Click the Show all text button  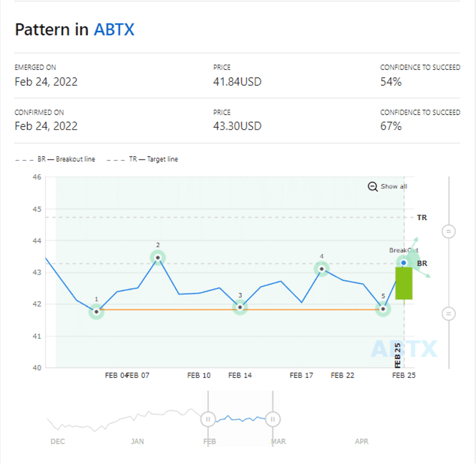(394, 186)
